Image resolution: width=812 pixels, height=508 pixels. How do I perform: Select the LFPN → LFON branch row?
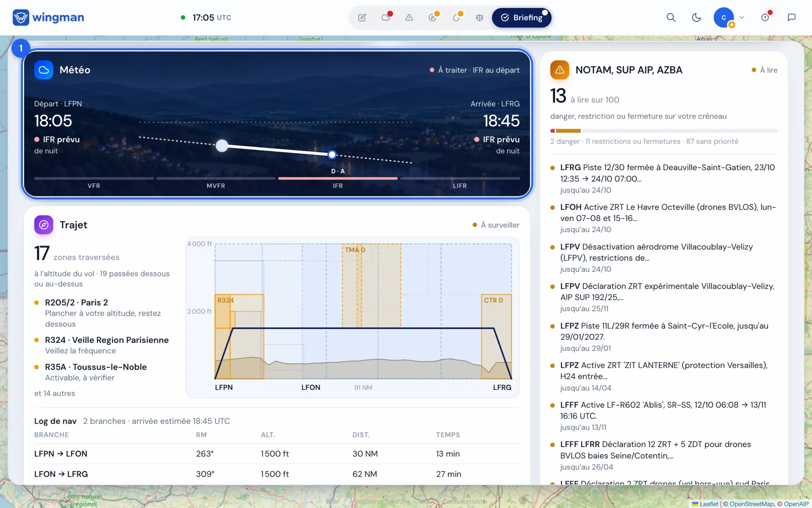pyautogui.click(x=277, y=454)
